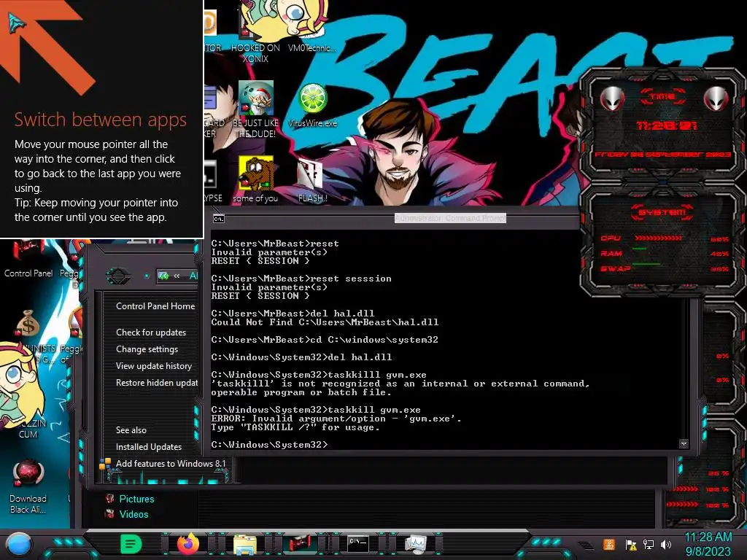Click the prompt line C:\Windows\System32>
This screenshot has height=560, width=747.
270,445
